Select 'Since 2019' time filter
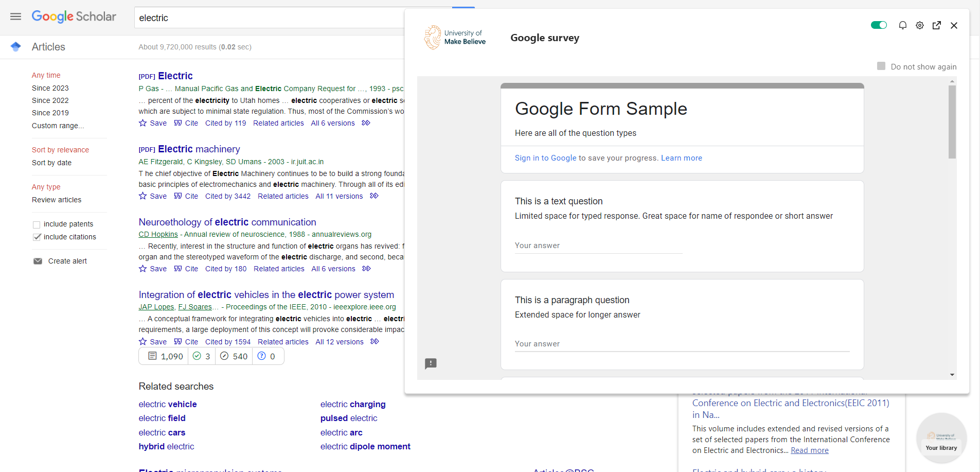This screenshot has height=472, width=980. coord(50,113)
